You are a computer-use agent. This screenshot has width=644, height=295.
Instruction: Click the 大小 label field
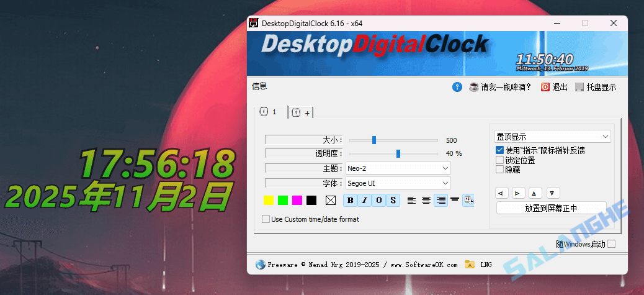(x=304, y=140)
